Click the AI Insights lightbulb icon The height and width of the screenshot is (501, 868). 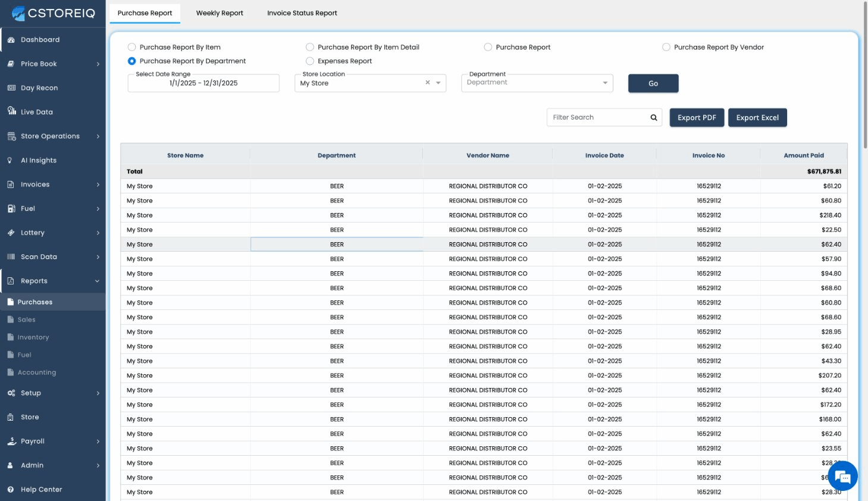pyautogui.click(x=10, y=161)
